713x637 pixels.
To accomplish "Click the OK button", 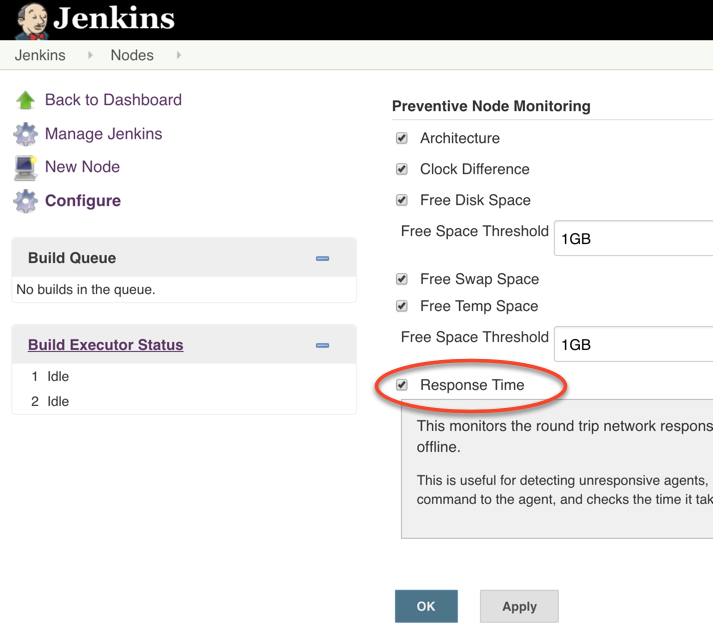I will [x=426, y=606].
